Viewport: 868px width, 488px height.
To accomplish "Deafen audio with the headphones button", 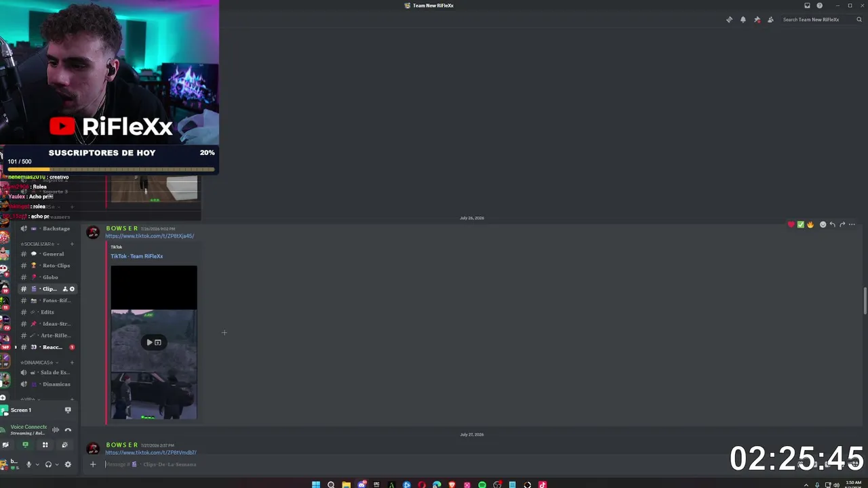I will (x=48, y=464).
